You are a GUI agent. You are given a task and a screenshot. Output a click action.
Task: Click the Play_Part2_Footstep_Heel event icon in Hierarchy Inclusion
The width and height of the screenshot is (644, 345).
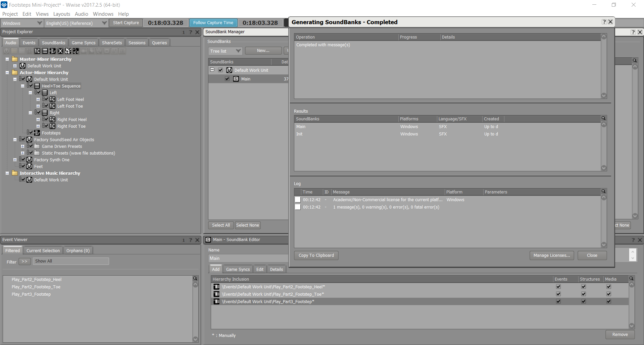point(216,287)
